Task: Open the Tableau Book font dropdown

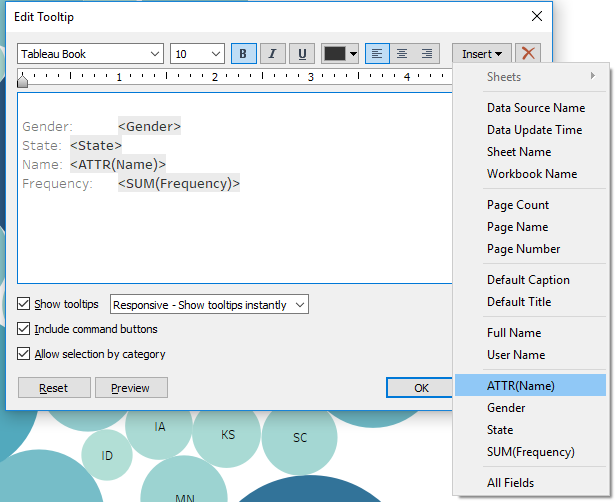Action: (x=90, y=53)
